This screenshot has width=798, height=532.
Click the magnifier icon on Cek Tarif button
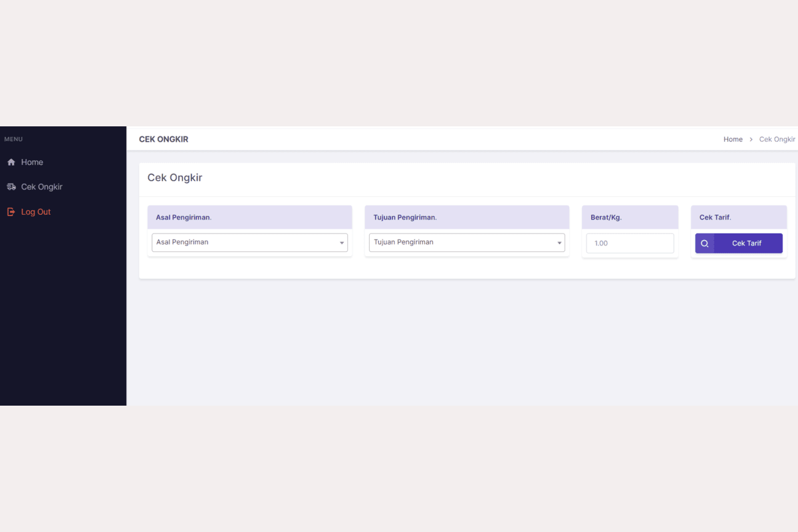point(705,243)
